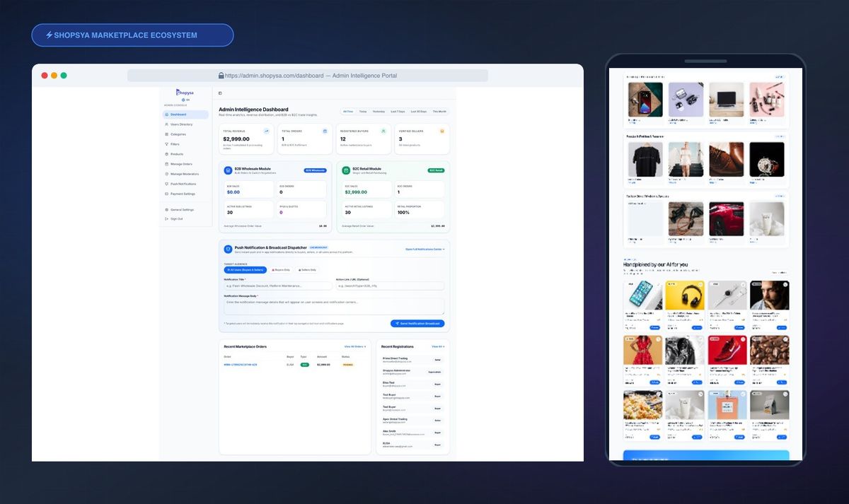Select the This Month tab
Viewport: 849px width, 504px height.
coord(440,112)
